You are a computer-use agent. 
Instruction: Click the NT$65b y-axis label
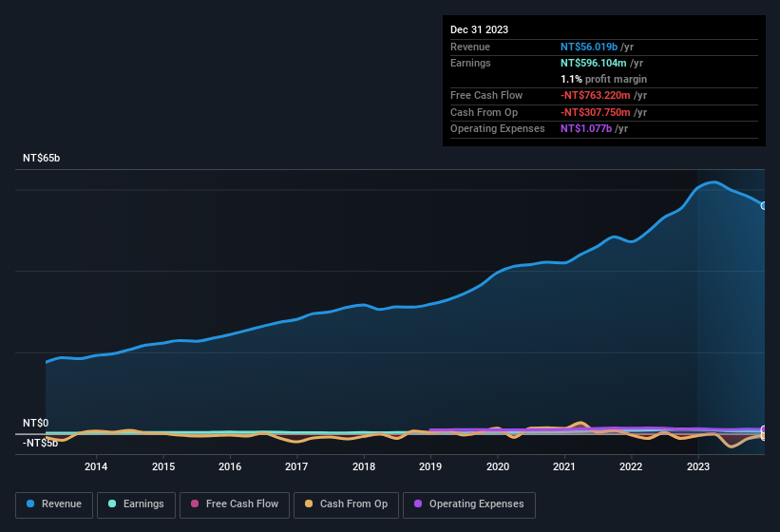coord(41,158)
